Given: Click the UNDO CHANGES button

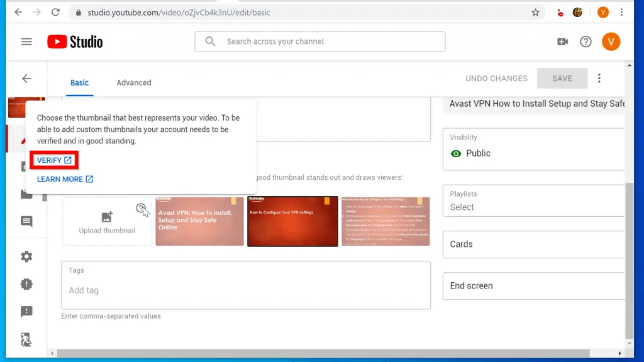Looking at the screenshot, I should click(496, 78).
